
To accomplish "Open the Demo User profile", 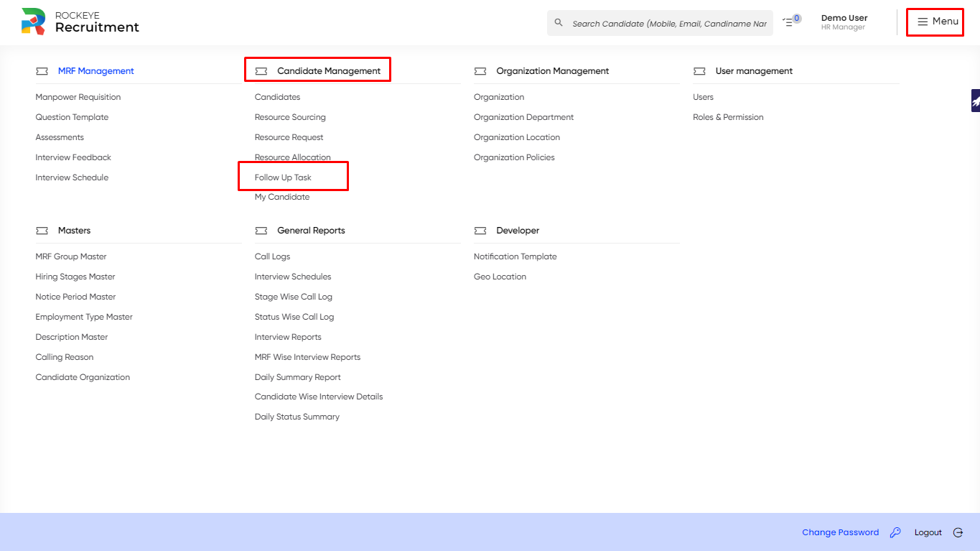I will pos(844,22).
